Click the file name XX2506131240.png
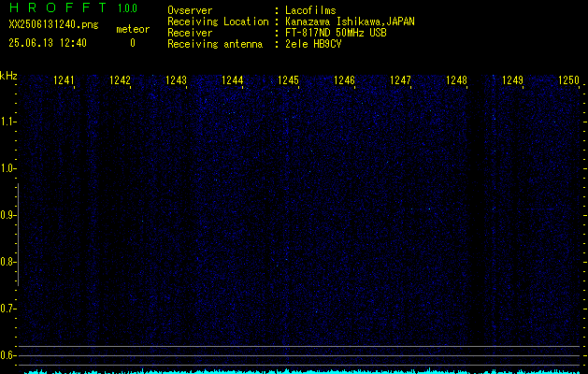The height and width of the screenshot is (374, 588). pyautogui.click(x=53, y=25)
